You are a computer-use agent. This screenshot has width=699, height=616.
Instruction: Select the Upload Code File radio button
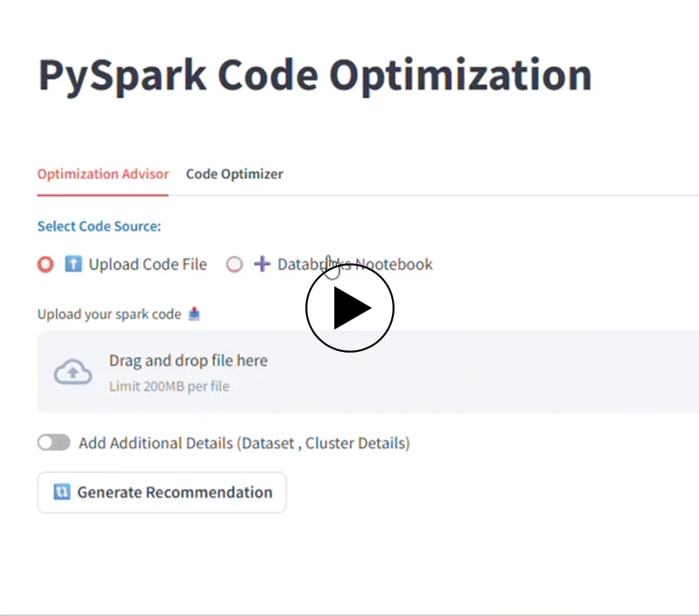point(46,264)
